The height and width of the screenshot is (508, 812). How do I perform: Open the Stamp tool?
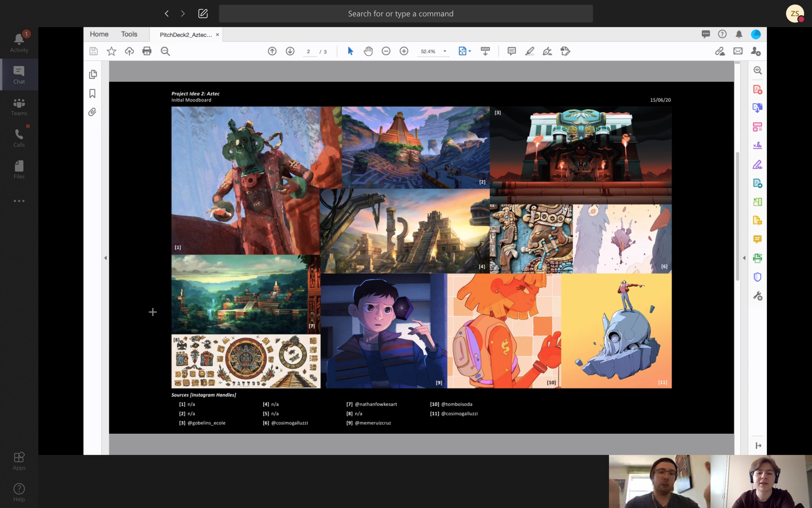click(565, 51)
